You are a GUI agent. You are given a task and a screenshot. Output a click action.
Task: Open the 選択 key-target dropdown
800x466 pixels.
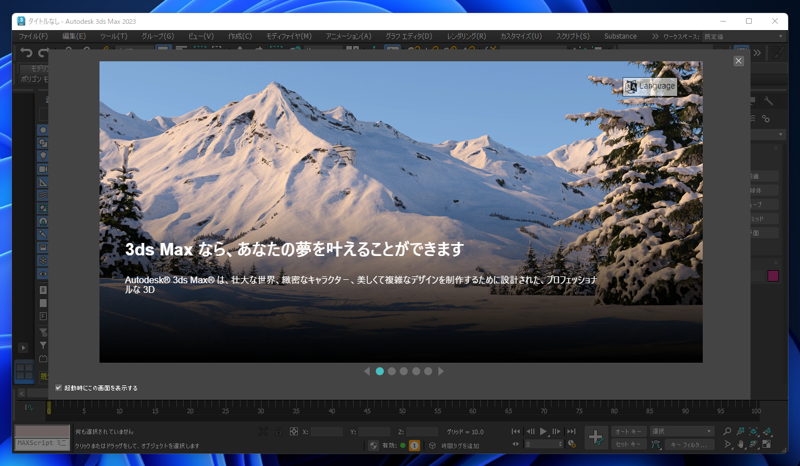[682, 432]
